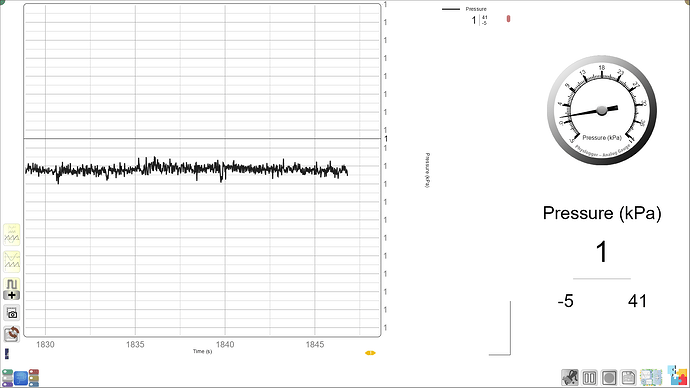Click the 1830 time axis tick label
The height and width of the screenshot is (388, 690).
[45, 344]
